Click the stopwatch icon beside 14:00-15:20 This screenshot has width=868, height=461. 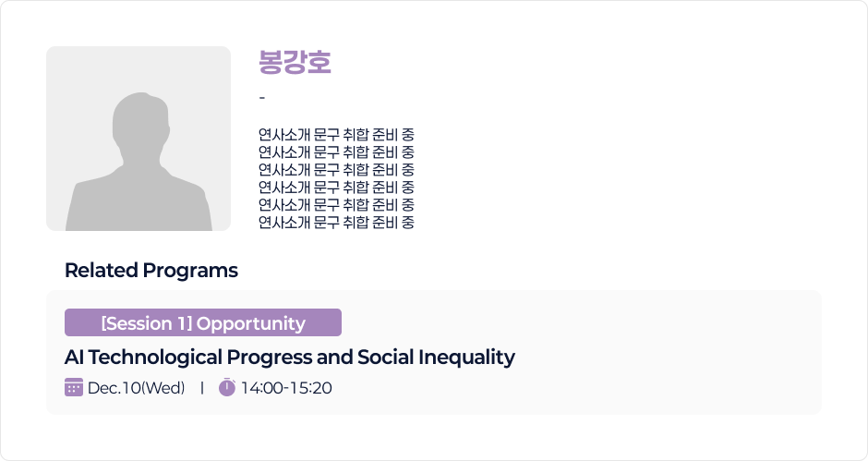(x=227, y=387)
